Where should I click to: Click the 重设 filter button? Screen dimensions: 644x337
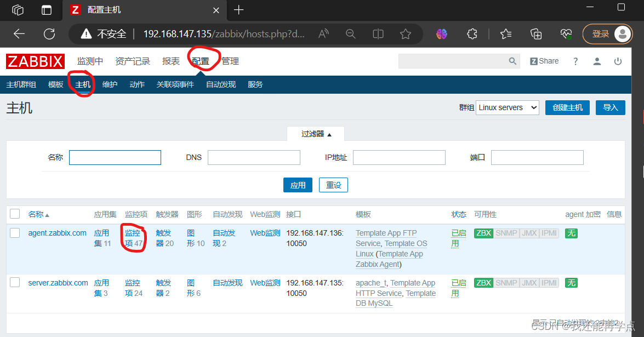tap(333, 185)
